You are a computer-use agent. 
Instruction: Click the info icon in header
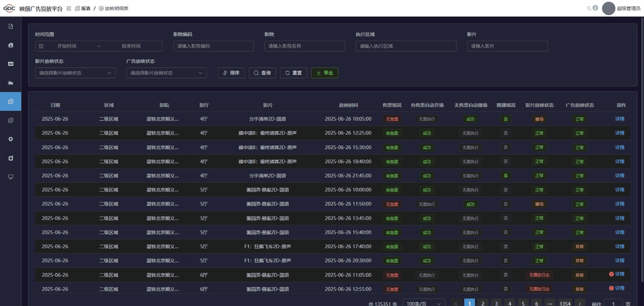click(595, 8)
